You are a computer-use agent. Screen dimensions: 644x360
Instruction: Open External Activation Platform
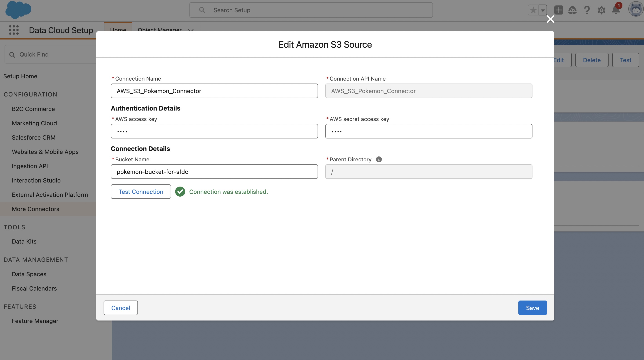pos(50,195)
